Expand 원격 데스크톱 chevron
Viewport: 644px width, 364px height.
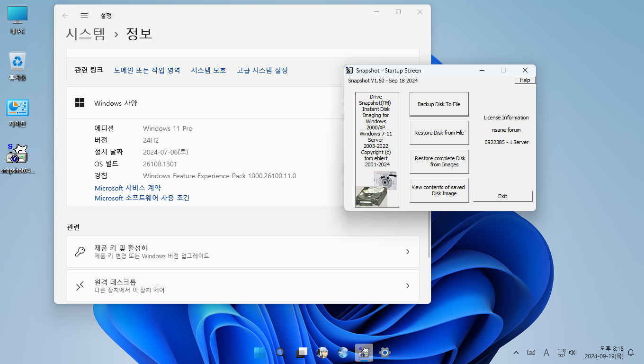(408, 286)
